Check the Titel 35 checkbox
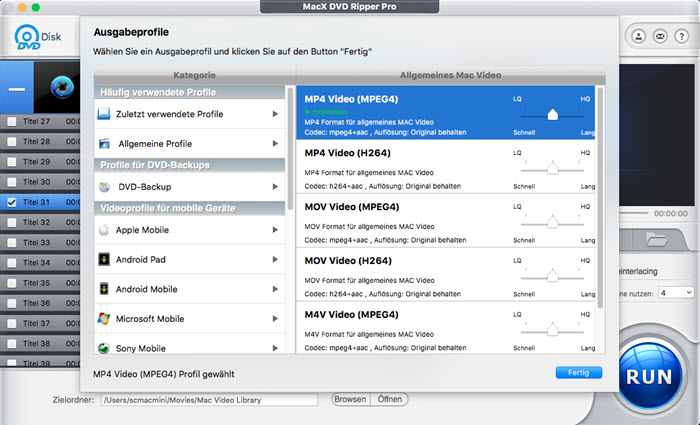 (12, 283)
